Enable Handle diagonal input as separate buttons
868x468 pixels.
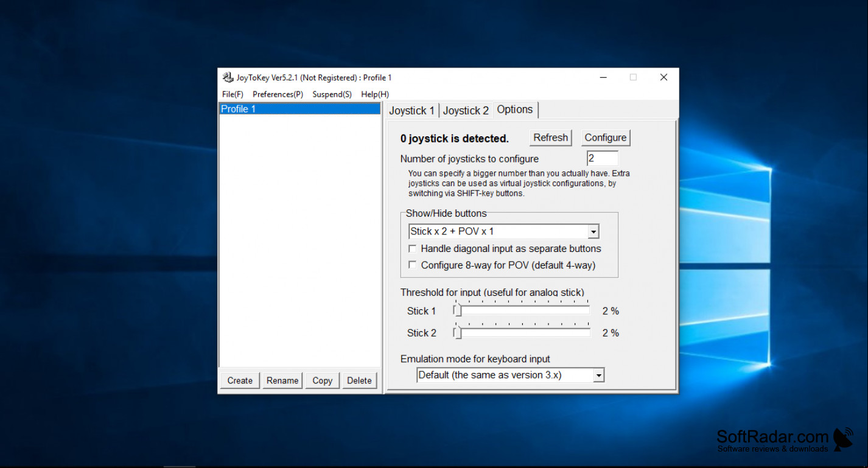pos(413,248)
